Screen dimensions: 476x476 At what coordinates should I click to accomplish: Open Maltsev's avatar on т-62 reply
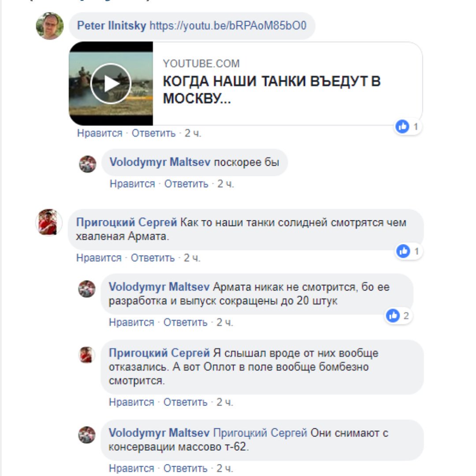87,435
